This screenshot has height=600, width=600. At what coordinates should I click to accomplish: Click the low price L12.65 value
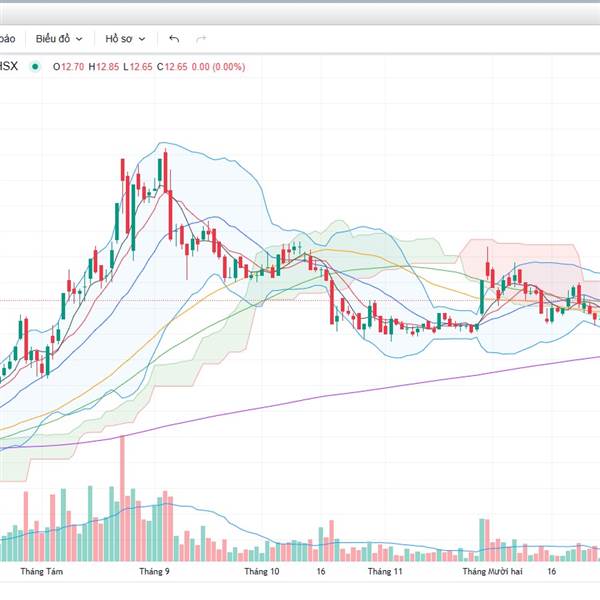click(137, 67)
